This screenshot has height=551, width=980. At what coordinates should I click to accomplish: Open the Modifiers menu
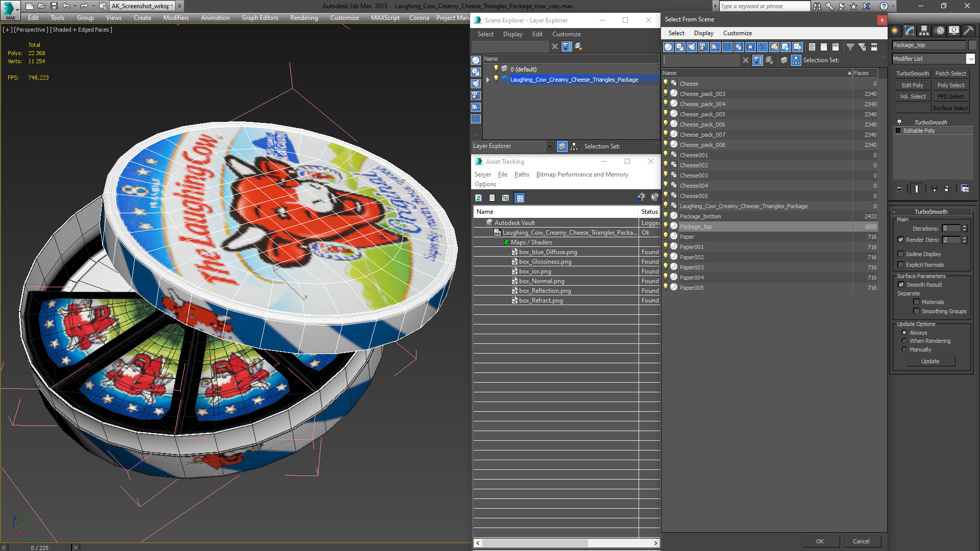tap(176, 18)
